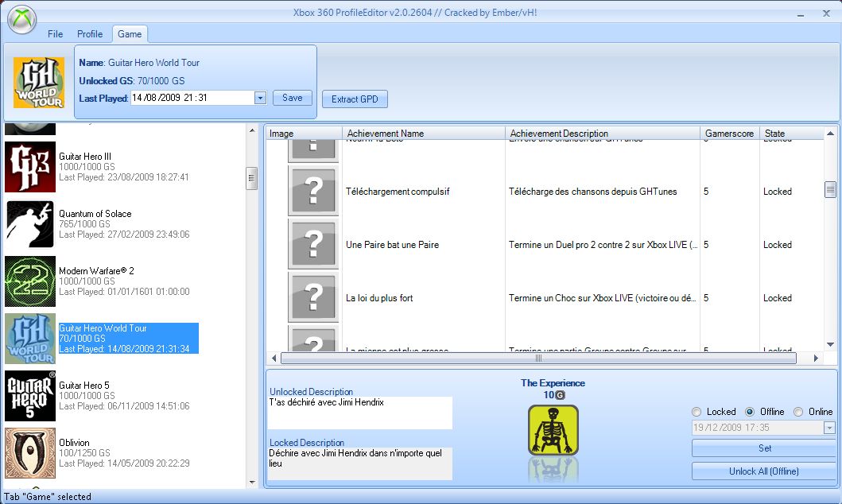Click the Achievement Description column header
This screenshot has width=842, height=504.
[603, 133]
